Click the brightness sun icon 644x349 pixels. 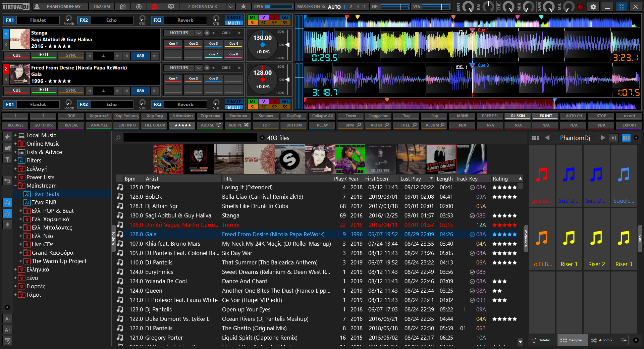click(244, 7)
